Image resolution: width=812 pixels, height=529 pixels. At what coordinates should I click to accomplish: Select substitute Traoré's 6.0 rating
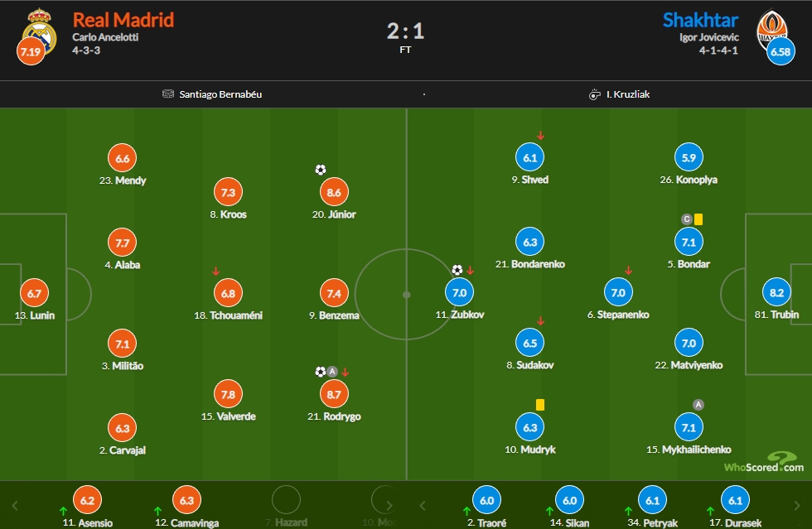point(487,500)
